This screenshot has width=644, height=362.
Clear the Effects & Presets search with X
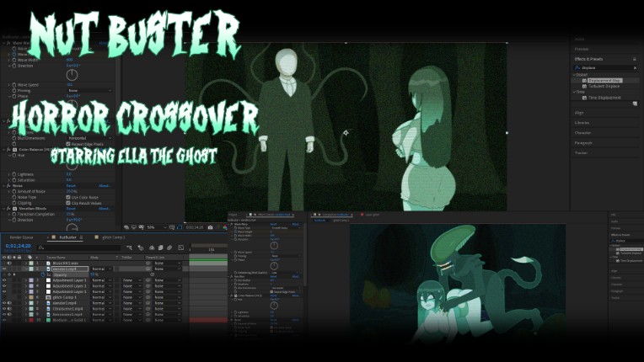(x=635, y=67)
